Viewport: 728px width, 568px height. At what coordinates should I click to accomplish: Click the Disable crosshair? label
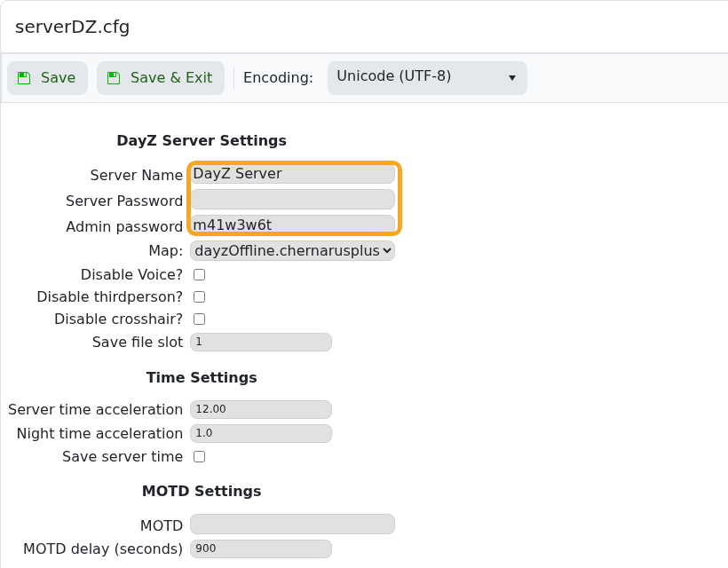[118, 319]
